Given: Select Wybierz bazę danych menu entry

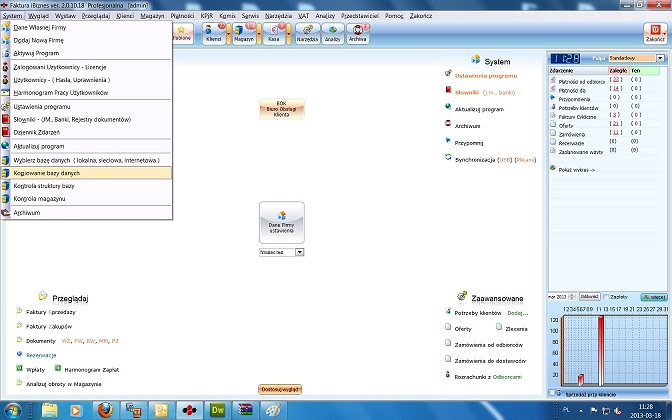Looking at the screenshot, I should coord(86,160).
